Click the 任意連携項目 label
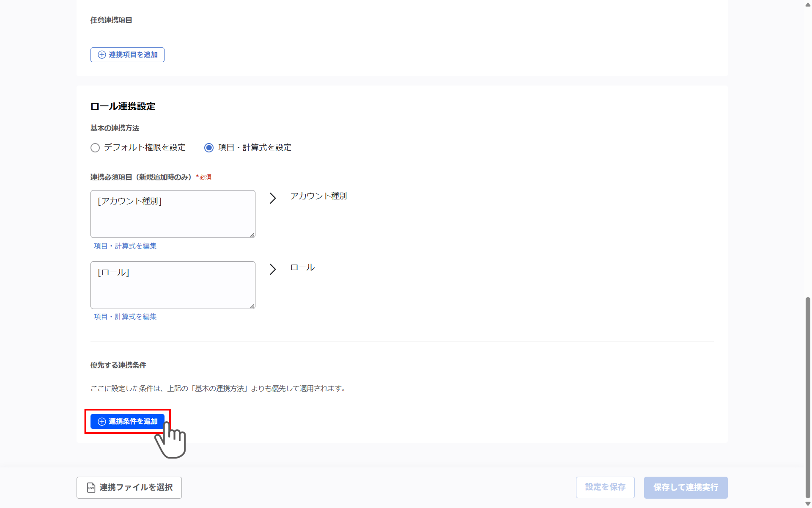The height and width of the screenshot is (508, 812). coord(111,20)
